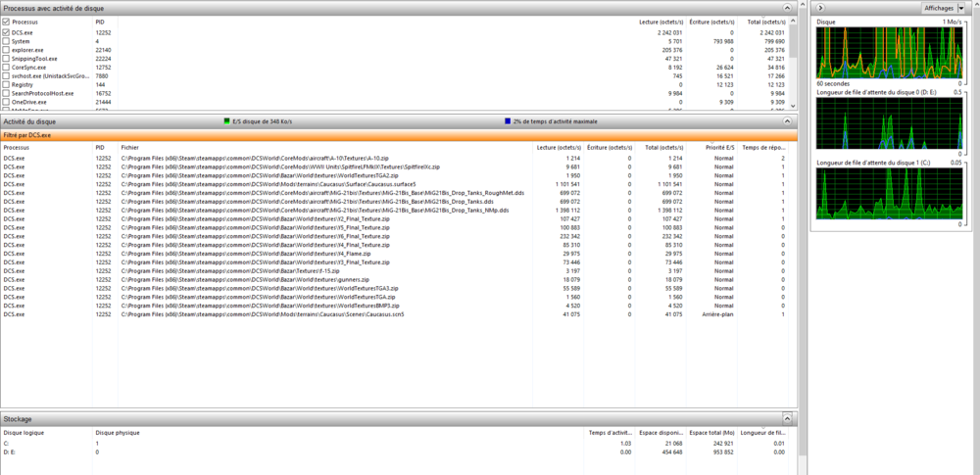This screenshot has height=475, width=980.
Task: Sort storage by Espace total (Mo) header
Action: (711, 432)
